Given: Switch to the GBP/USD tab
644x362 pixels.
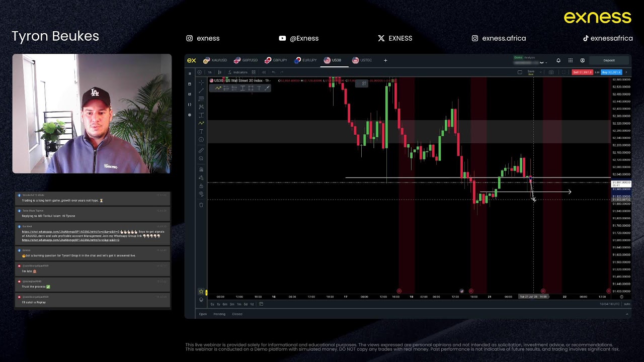Looking at the screenshot, I should (x=246, y=60).
